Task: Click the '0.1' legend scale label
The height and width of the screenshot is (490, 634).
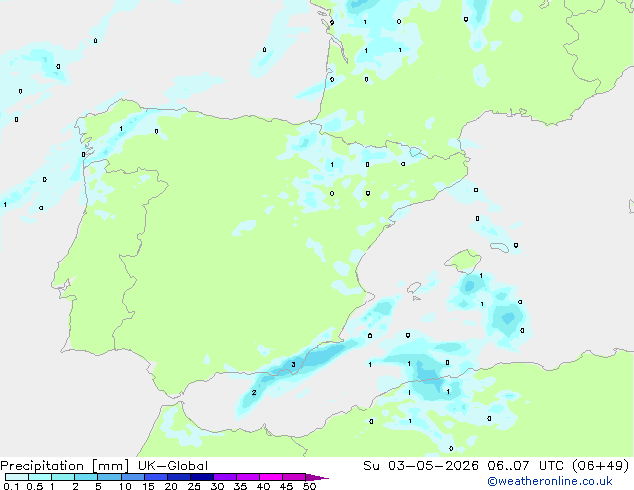Action: click(11, 486)
